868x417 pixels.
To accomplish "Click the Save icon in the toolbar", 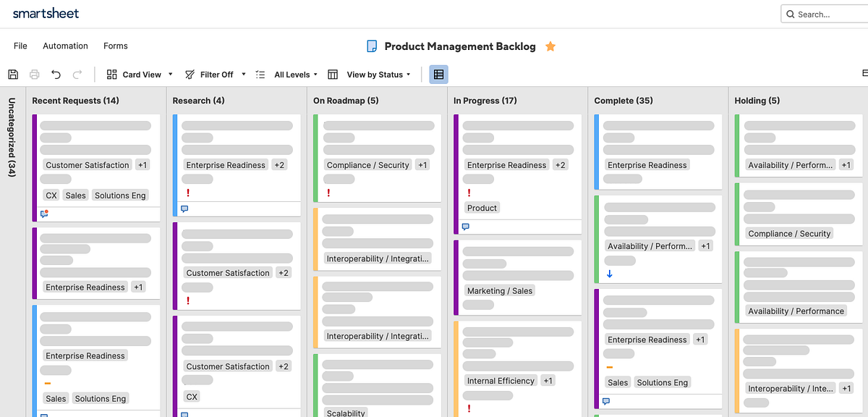I will pyautogui.click(x=12, y=74).
